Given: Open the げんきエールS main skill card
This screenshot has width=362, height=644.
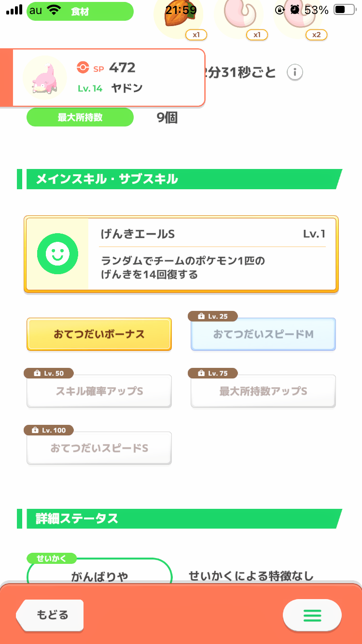Looking at the screenshot, I should 181,254.
